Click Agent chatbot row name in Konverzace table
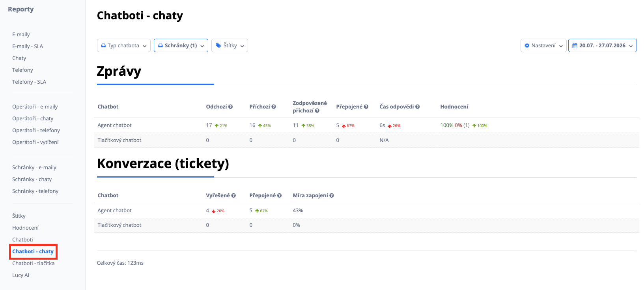Screen dimensions: 644x290 [x=114, y=210]
